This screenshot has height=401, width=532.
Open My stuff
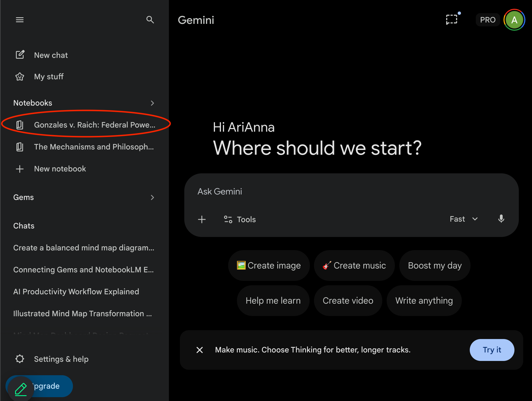[49, 77]
